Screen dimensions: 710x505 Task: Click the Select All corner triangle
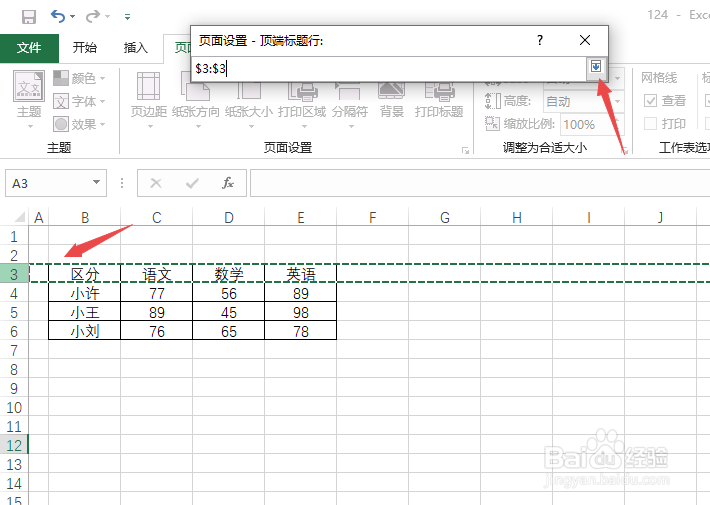tap(19, 217)
